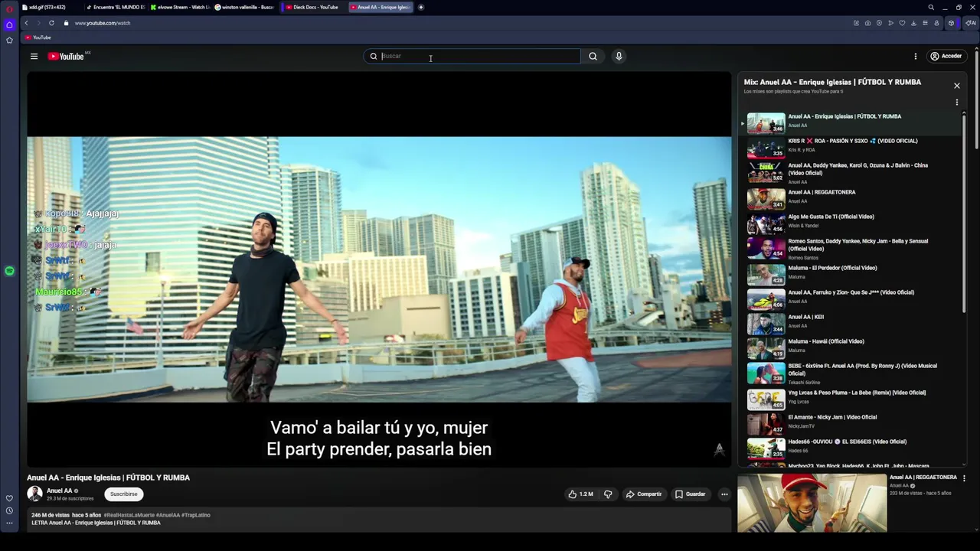This screenshot has height=551, width=980.
Task: Open recommended REGGAETONERA video thumbnail
Action: (x=812, y=503)
